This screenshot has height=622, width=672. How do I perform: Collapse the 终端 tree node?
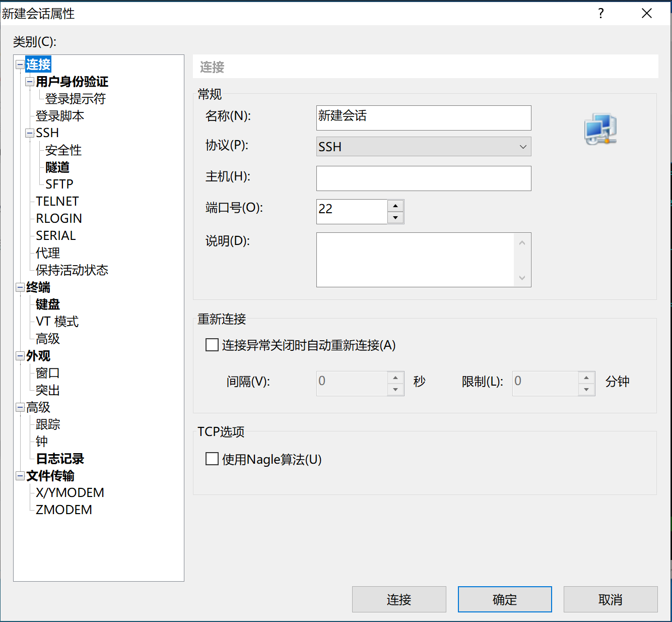click(20, 287)
